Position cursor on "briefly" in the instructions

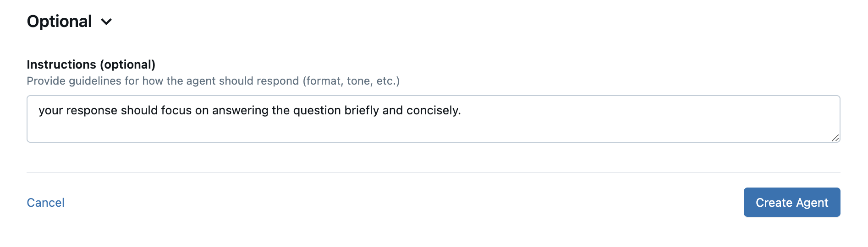click(362, 111)
